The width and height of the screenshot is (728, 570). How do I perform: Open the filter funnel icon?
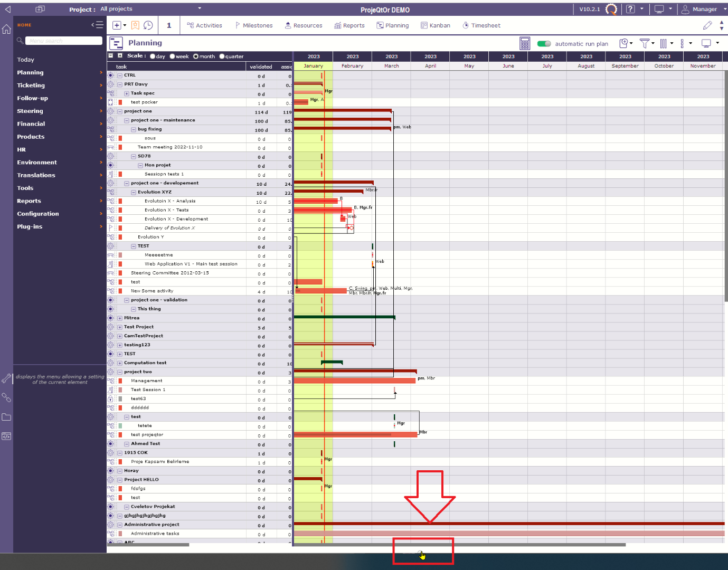click(644, 43)
